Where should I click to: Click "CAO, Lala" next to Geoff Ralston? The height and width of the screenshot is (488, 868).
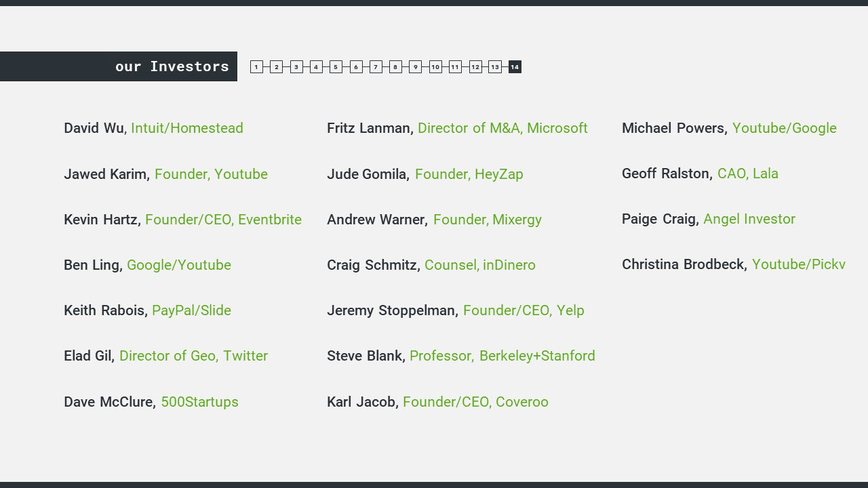747,174
